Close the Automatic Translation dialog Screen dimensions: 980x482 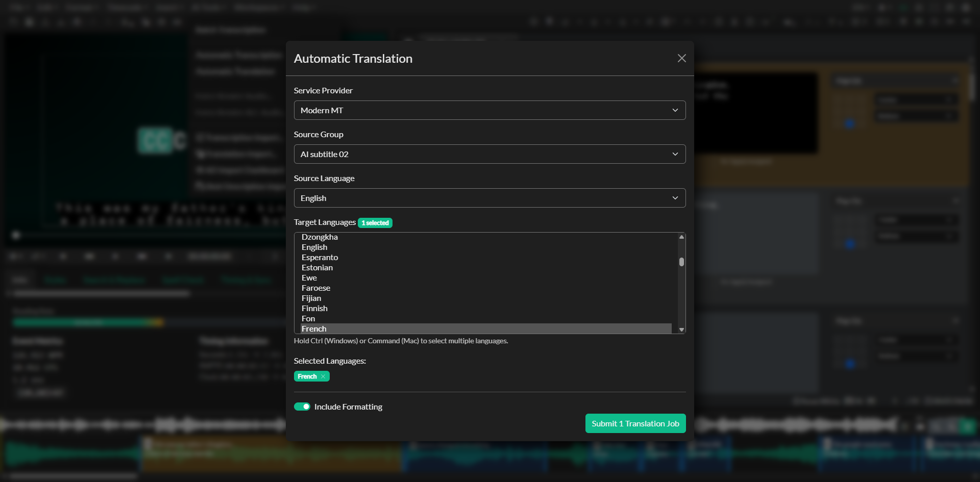[x=681, y=58]
